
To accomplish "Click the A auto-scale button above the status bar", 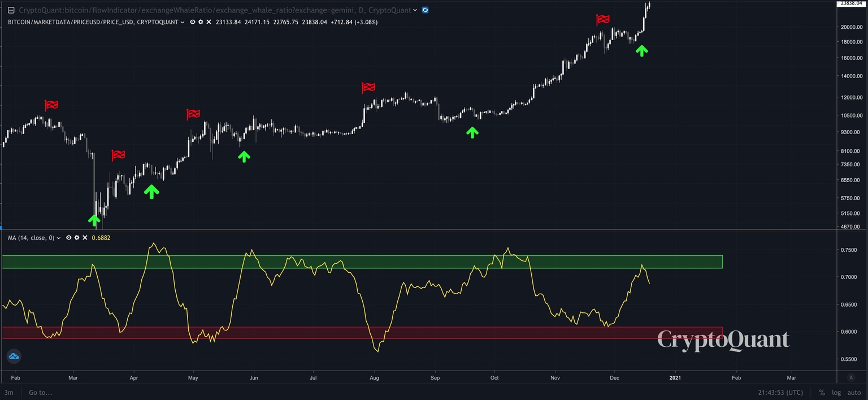I will [x=850, y=376].
